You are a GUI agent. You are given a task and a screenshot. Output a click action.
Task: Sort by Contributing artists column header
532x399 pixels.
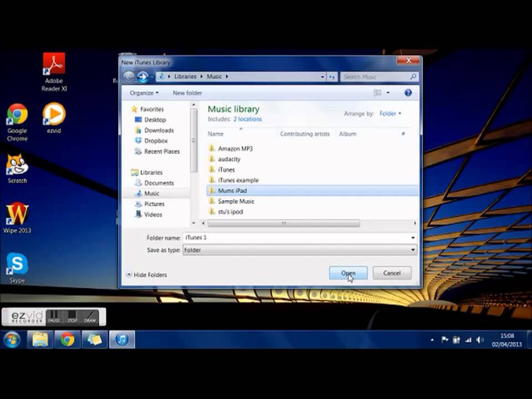point(305,134)
